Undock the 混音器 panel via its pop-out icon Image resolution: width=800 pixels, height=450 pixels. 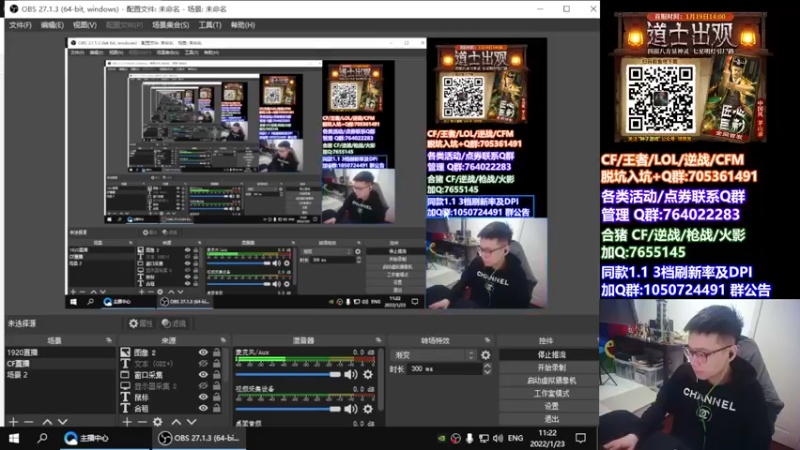click(378, 340)
